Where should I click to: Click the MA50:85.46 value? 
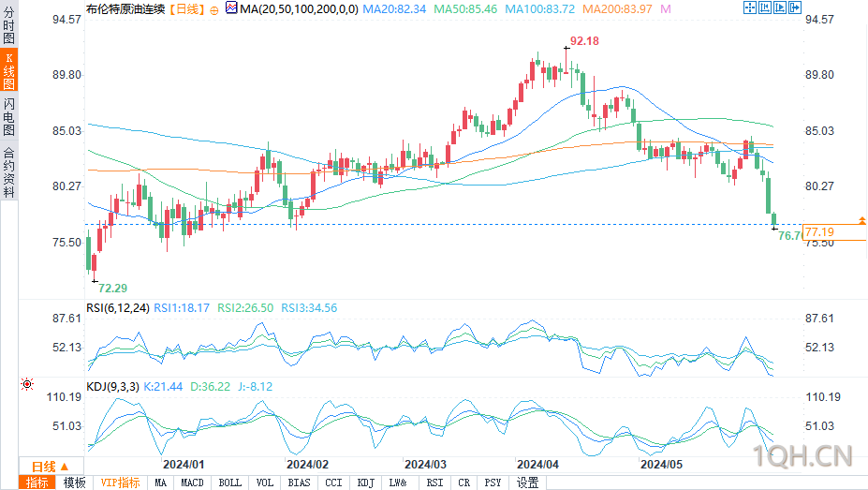click(x=465, y=8)
